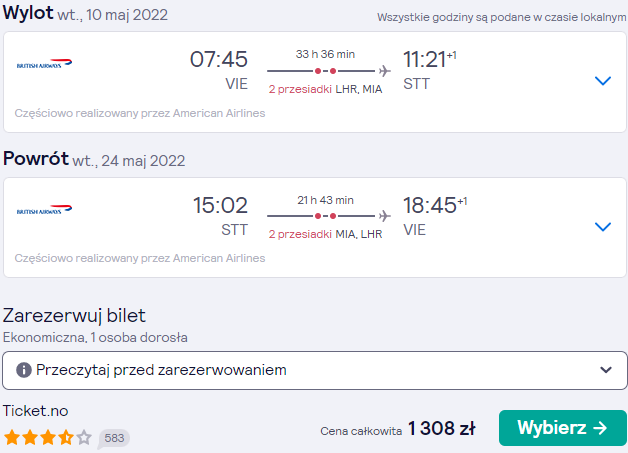Viewport: 628px width, 453px height.
Task: Click the info icon beside Przeczytaj przed zarezerwowaniem
Action: [24, 370]
